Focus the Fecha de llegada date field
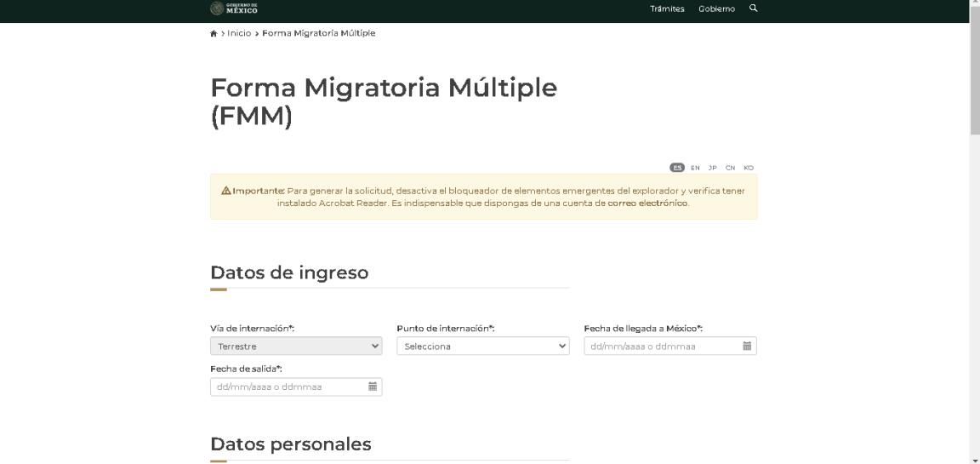This screenshot has width=980, height=464. [660, 347]
